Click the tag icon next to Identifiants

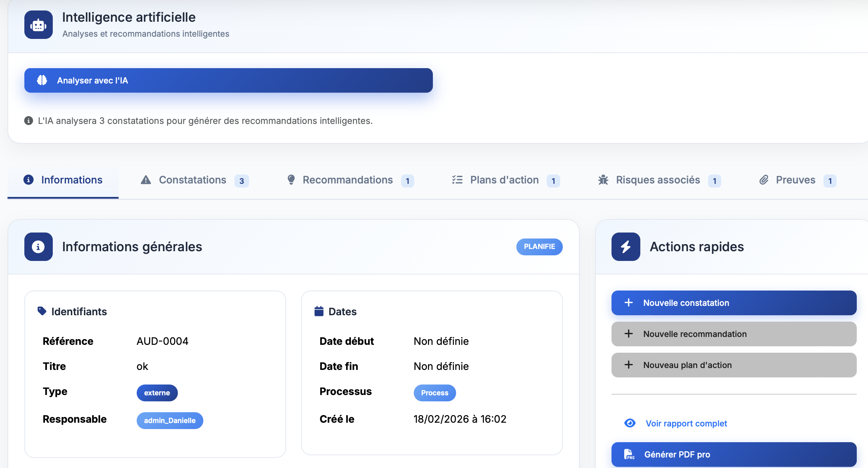42,311
